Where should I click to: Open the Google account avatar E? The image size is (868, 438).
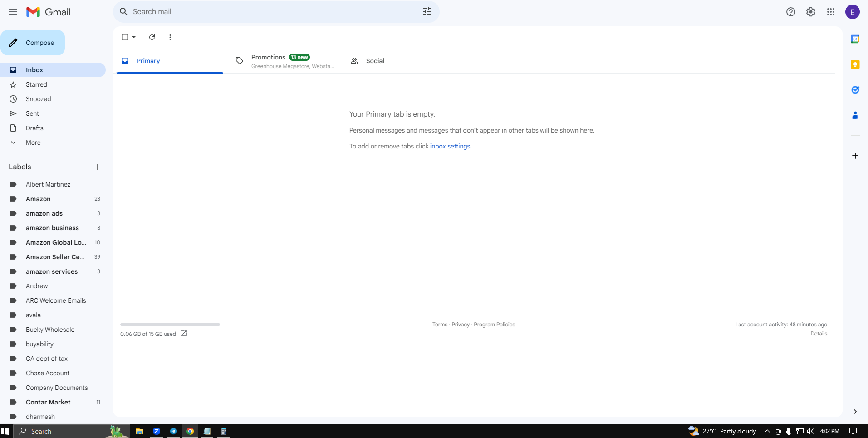853,12
